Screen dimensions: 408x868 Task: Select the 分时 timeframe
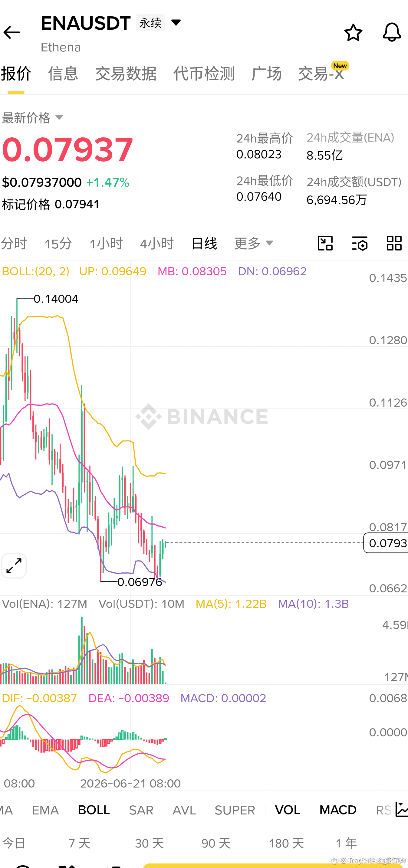click(14, 243)
